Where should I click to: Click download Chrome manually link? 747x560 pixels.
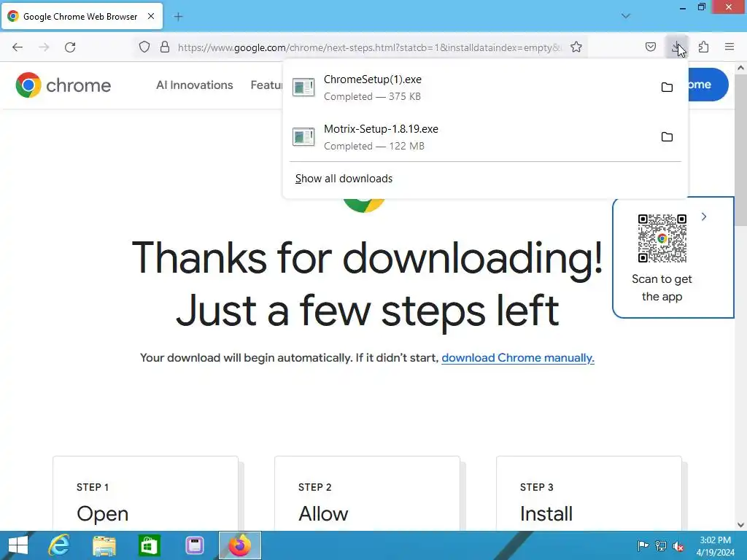[518, 357]
